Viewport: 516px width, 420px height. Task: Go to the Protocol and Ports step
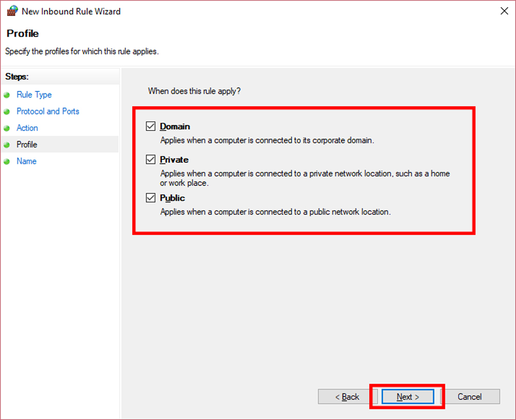coord(48,111)
